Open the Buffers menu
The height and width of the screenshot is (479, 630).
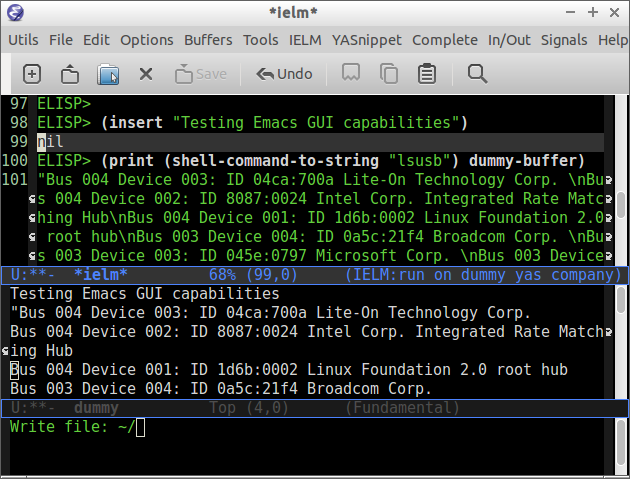[208, 40]
